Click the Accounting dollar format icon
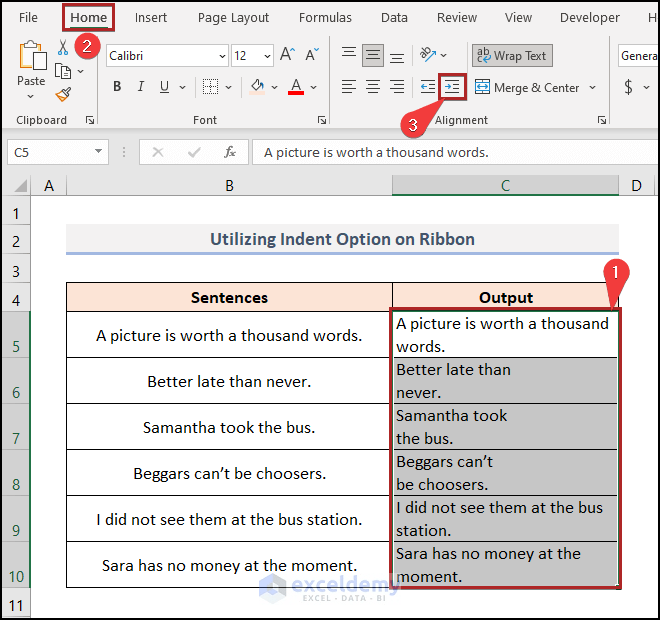Screen dimensions: 660x620 pos(628,87)
